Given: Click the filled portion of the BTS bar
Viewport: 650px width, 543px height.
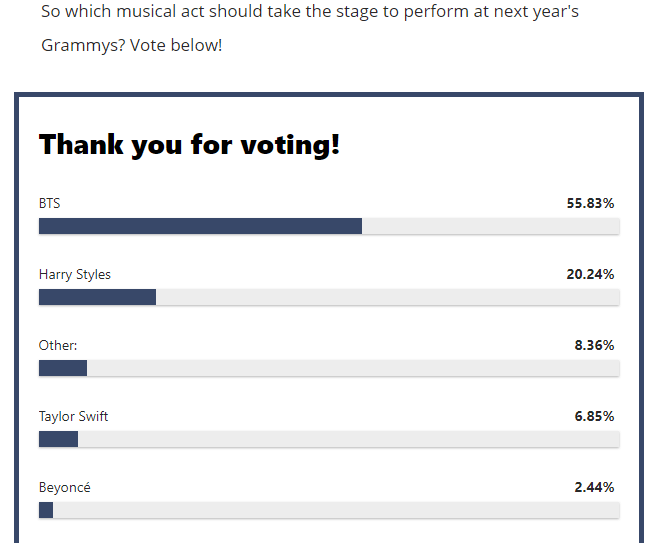Looking at the screenshot, I should tap(200, 226).
